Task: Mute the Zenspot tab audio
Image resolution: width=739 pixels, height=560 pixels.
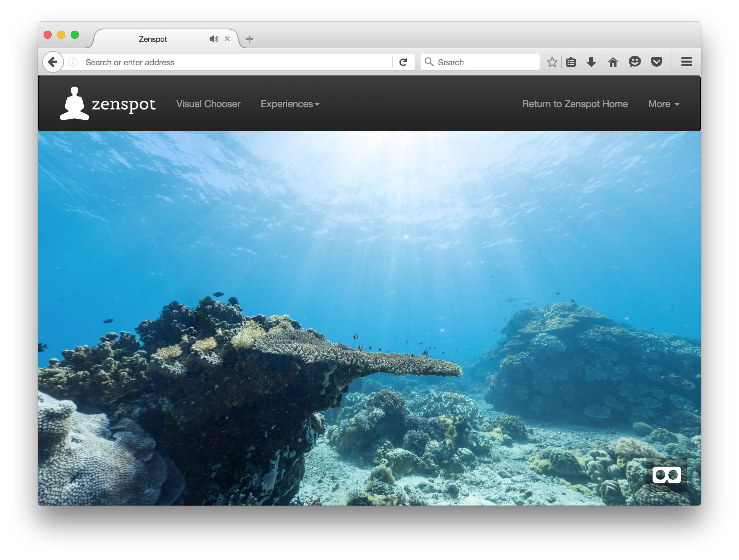Action: (214, 39)
